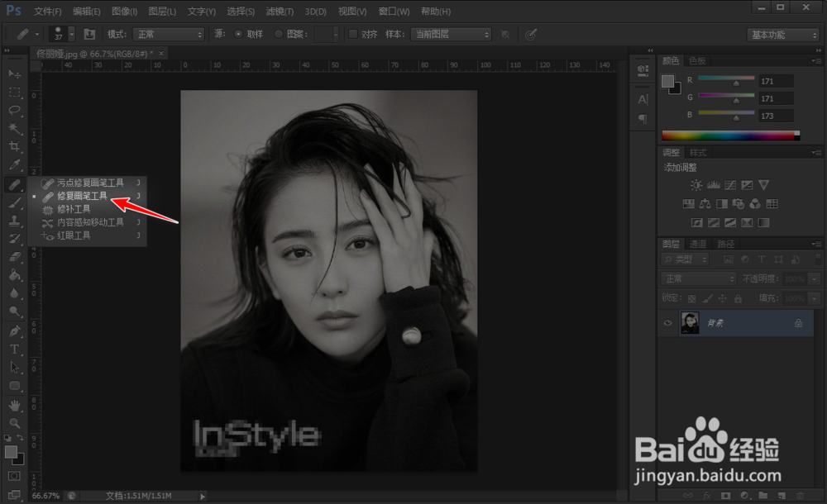Select the Eraser tool
The image size is (827, 504).
coord(14,257)
